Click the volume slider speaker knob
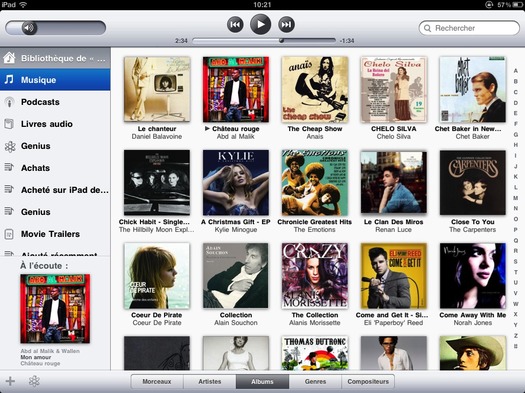This screenshot has width=525, height=393. point(29,28)
